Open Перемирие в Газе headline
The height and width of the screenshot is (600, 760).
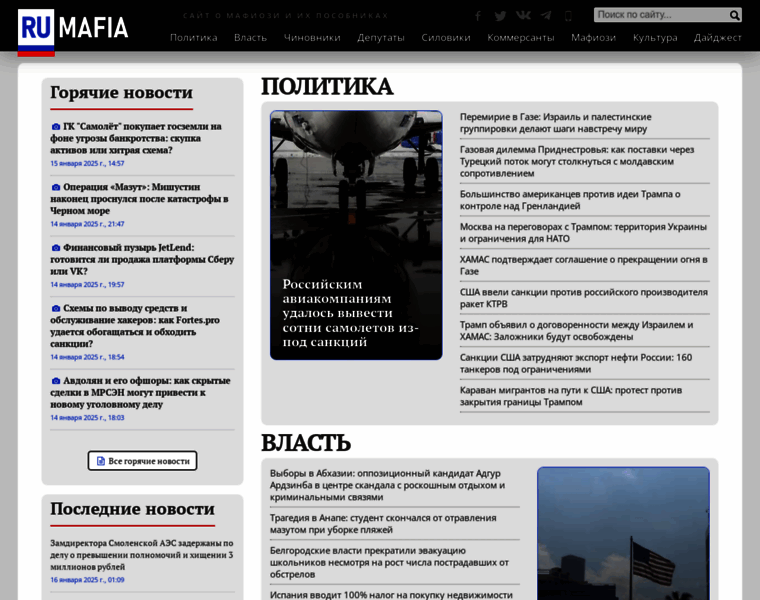pos(555,123)
